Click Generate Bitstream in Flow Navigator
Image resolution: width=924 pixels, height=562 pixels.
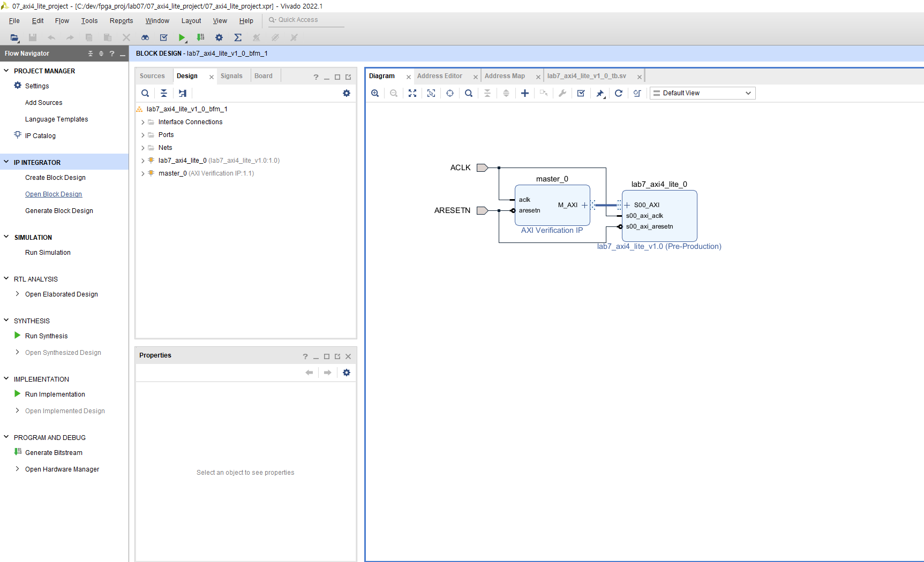pos(54,453)
